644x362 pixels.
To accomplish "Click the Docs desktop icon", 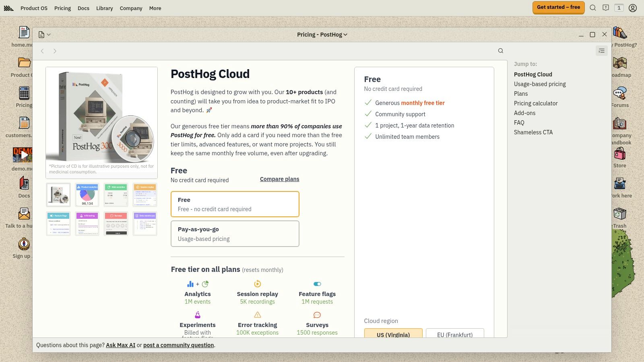I will [x=24, y=187].
